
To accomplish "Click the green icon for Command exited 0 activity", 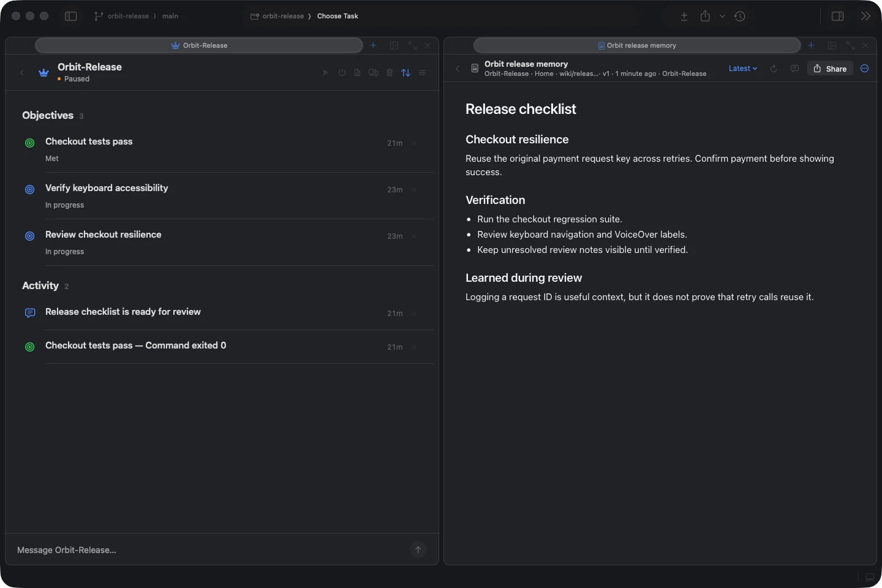I will (29, 347).
